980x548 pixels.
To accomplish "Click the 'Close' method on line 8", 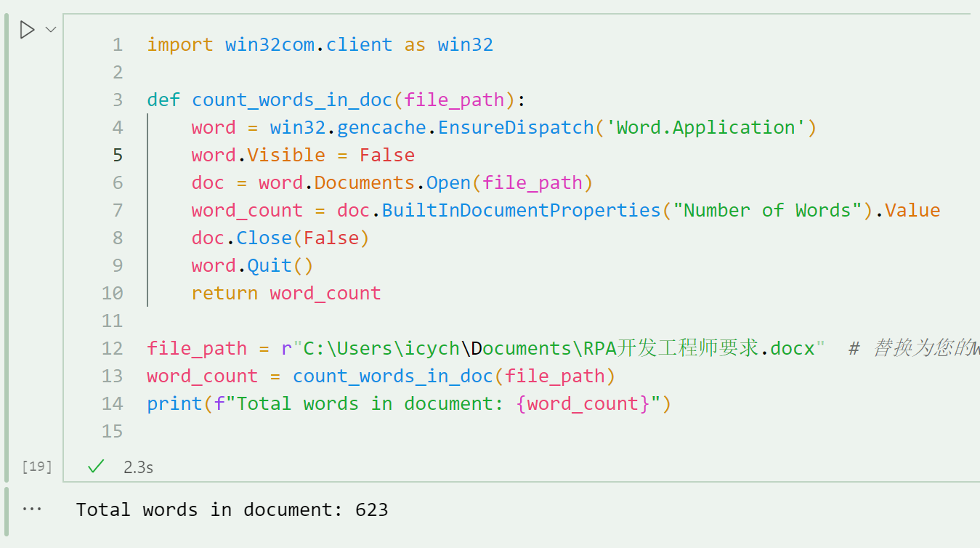I will point(264,238).
